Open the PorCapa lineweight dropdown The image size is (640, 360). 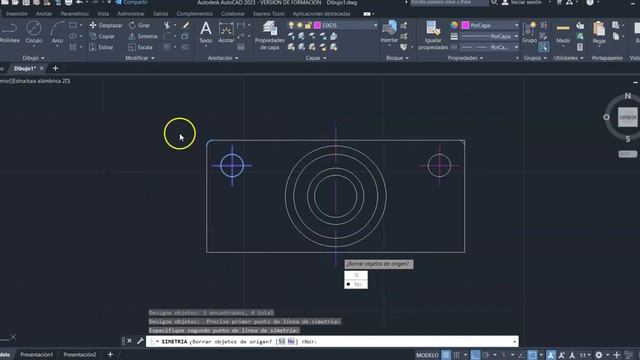[516, 36]
